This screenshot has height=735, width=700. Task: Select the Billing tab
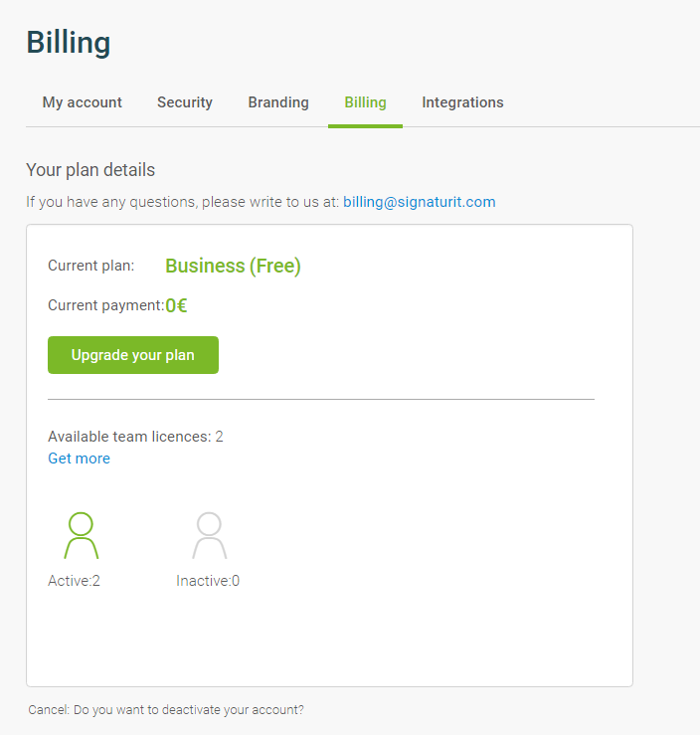coord(365,102)
